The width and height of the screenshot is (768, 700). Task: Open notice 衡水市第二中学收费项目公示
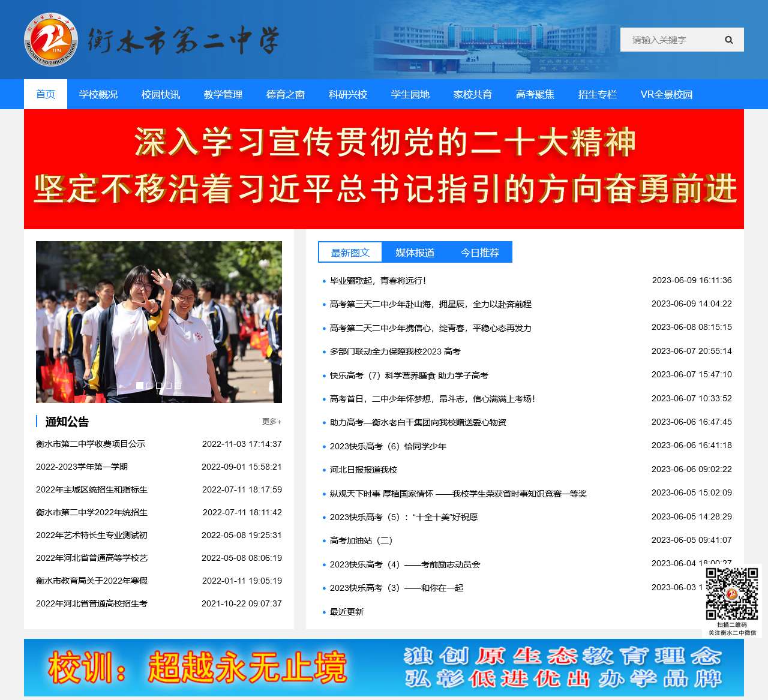tap(91, 444)
